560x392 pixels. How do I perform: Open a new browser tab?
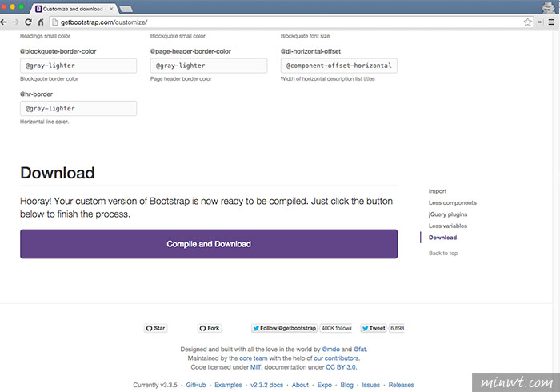tap(126, 9)
